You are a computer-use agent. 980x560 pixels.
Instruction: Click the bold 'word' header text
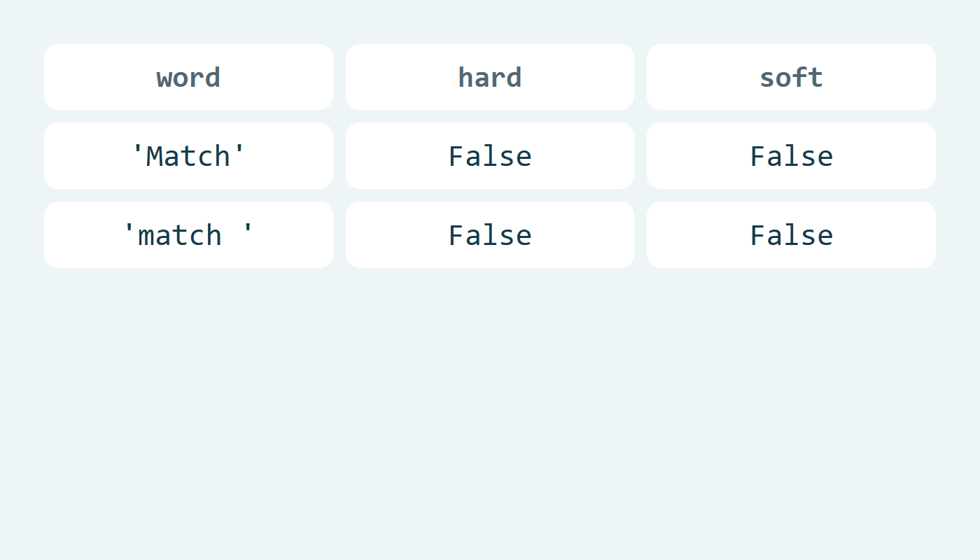click(x=188, y=78)
